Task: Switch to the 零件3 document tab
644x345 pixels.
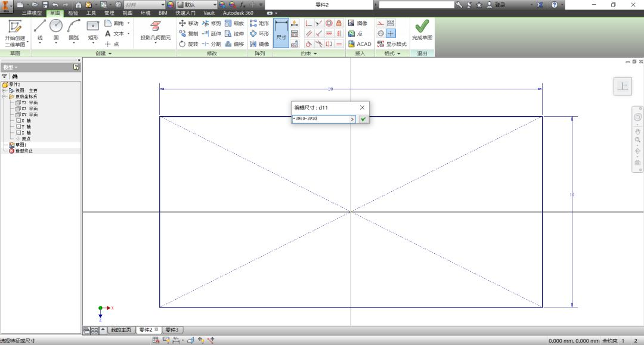Action: click(x=172, y=330)
